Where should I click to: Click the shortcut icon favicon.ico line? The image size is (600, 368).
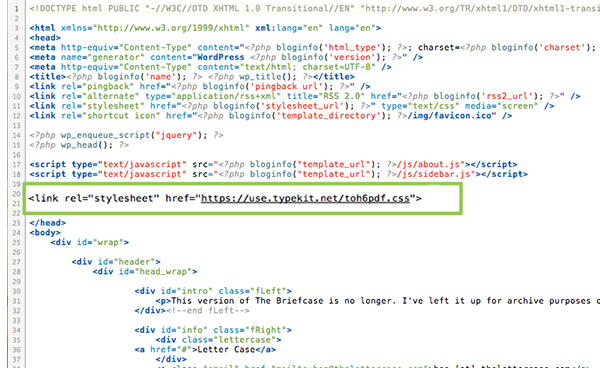click(x=271, y=116)
